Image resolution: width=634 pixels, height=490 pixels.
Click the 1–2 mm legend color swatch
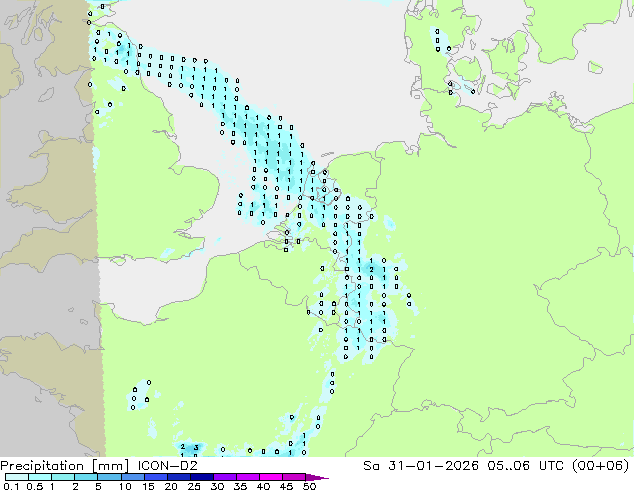point(63,477)
